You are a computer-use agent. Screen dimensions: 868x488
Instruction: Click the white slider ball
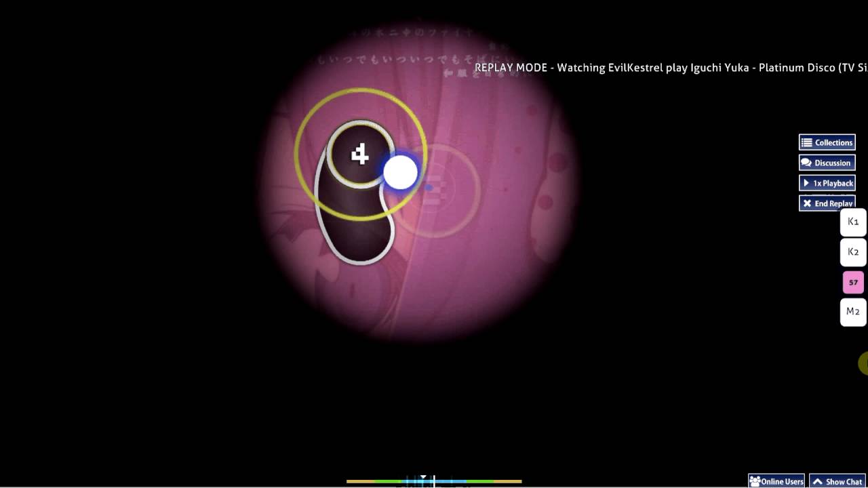(x=400, y=172)
